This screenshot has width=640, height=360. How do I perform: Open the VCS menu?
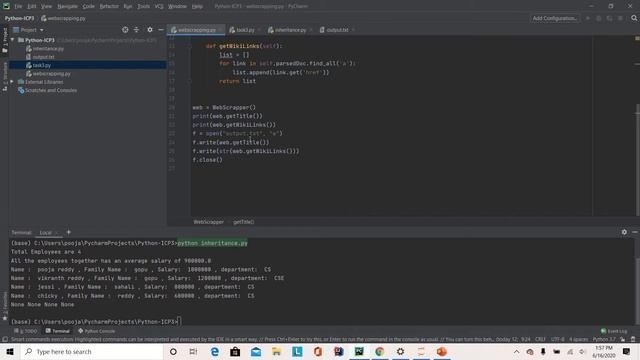[159, 7]
